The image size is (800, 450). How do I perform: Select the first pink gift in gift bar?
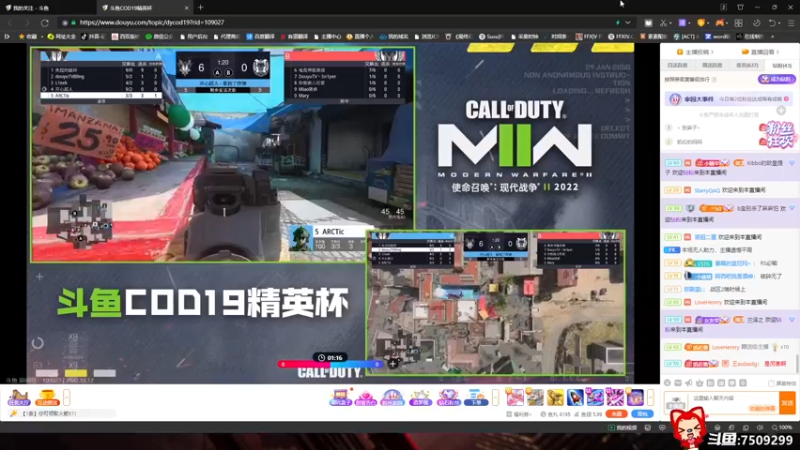point(515,397)
